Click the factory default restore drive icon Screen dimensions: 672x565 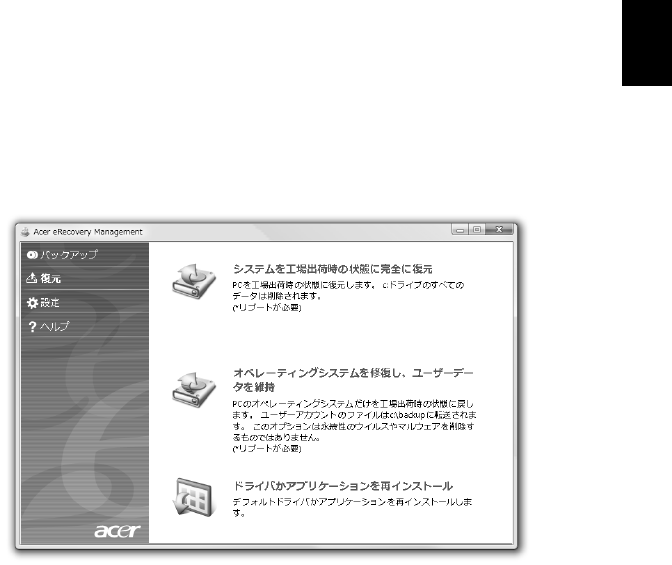(194, 282)
